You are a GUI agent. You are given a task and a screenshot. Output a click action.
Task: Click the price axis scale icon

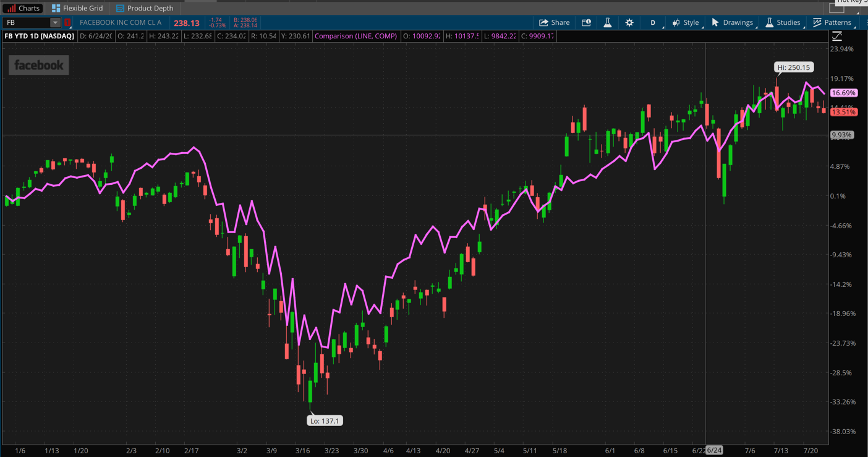pyautogui.click(x=837, y=36)
